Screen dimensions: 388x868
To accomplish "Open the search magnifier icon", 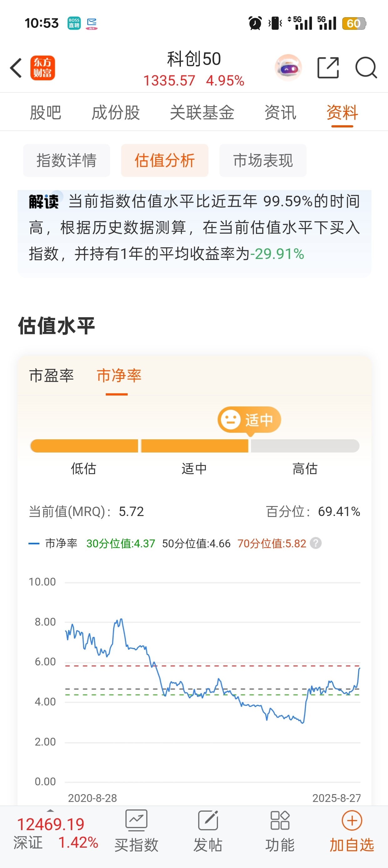I will [366, 68].
